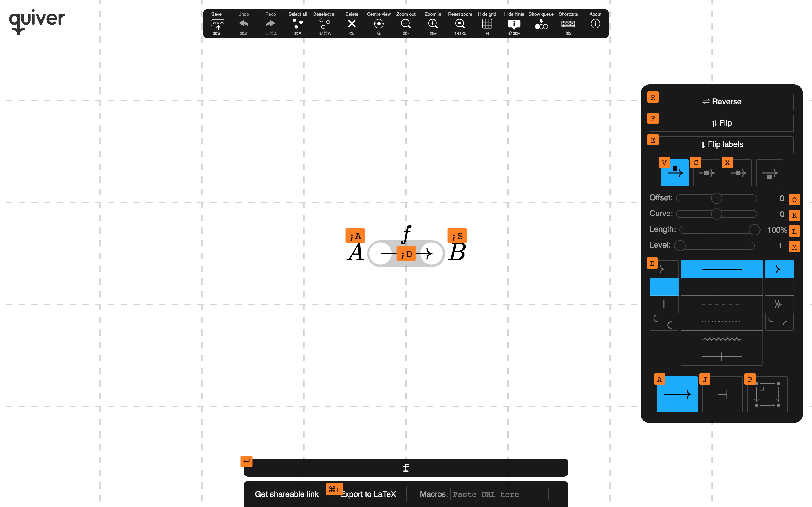
Task: Click the Redo toolbar item
Action: [271, 24]
